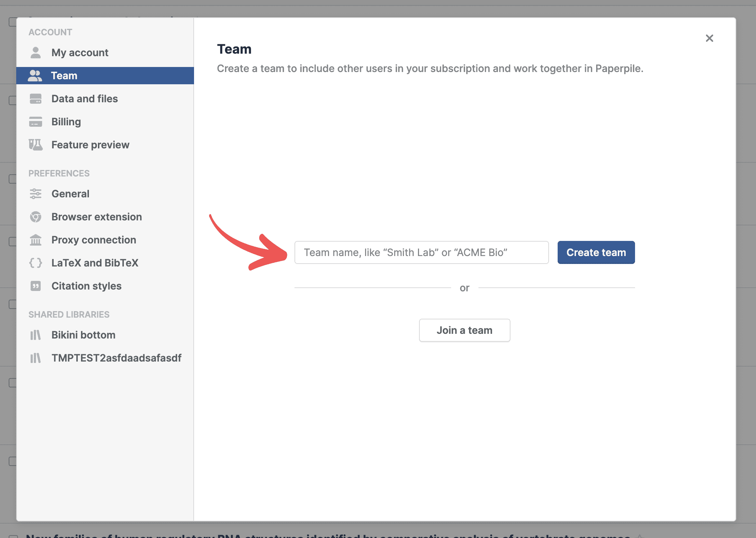
Task: Click the Citation styles quote icon
Action: pos(35,286)
